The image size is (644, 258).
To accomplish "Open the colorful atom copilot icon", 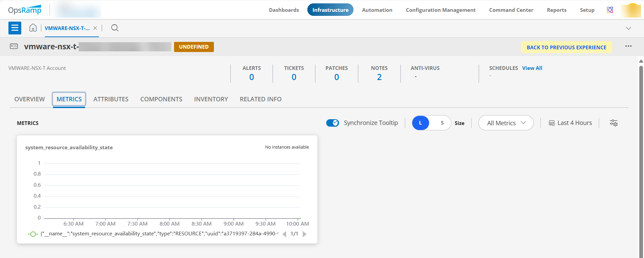I will pos(610,10).
